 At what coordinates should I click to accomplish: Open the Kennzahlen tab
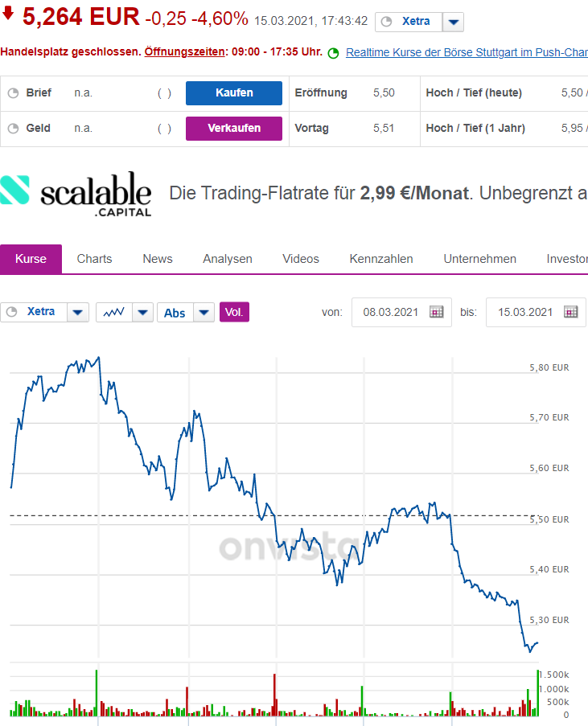381,259
